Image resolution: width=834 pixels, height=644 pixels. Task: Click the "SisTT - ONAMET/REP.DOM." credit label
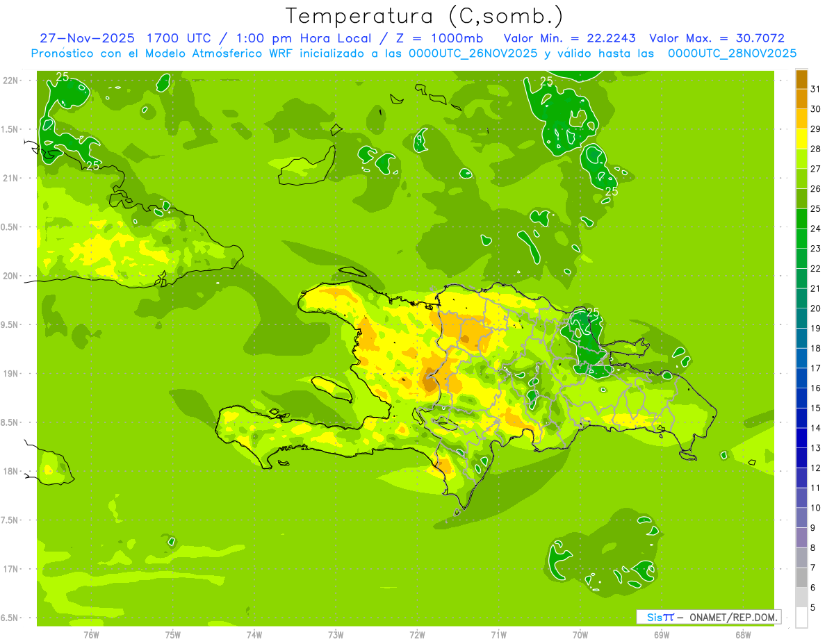pyautogui.click(x=709, y=617)
